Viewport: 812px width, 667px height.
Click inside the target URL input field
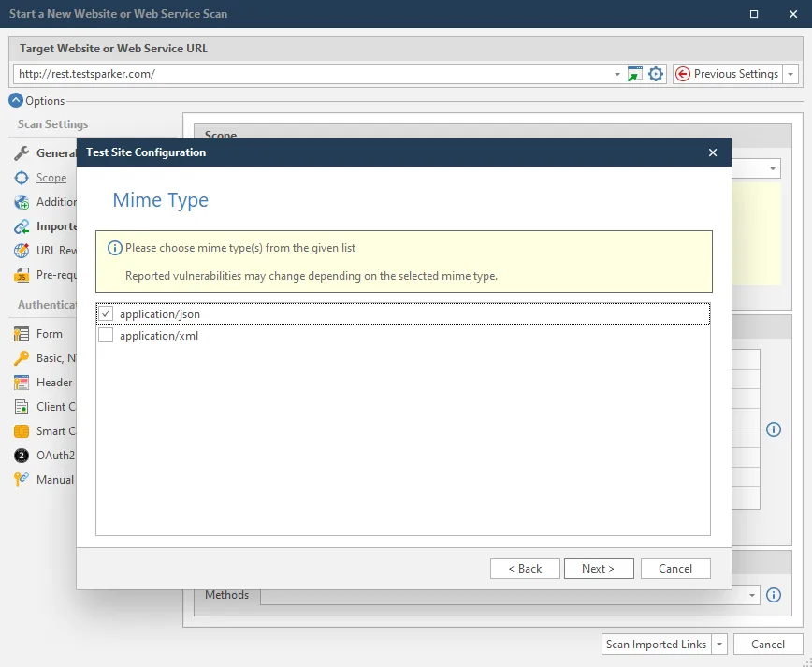281,73
